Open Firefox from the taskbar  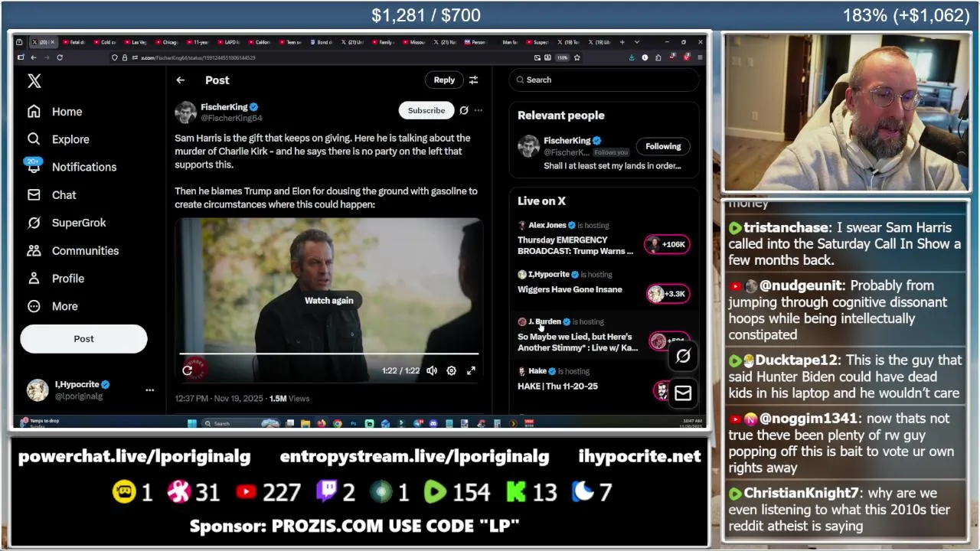[321, 423]
